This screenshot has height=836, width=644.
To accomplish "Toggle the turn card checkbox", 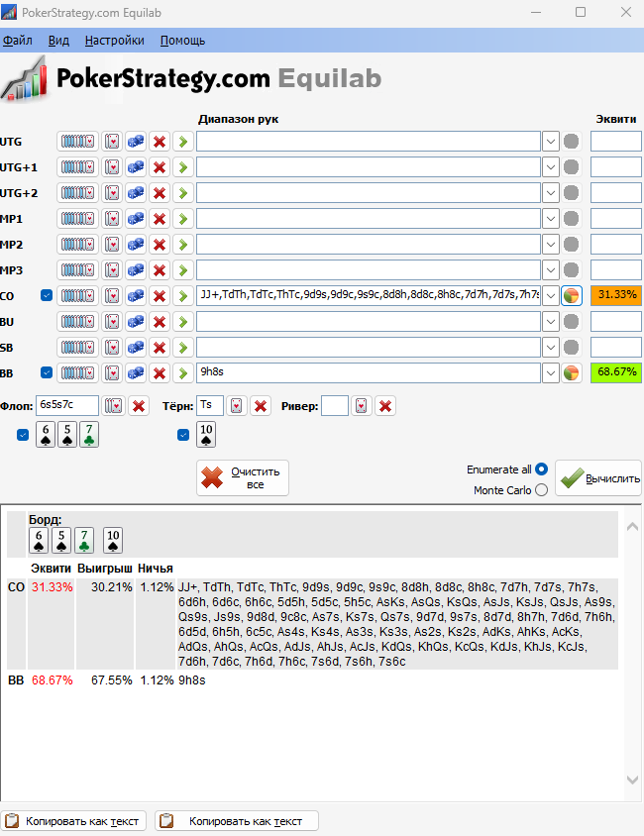I will point(183,435).
